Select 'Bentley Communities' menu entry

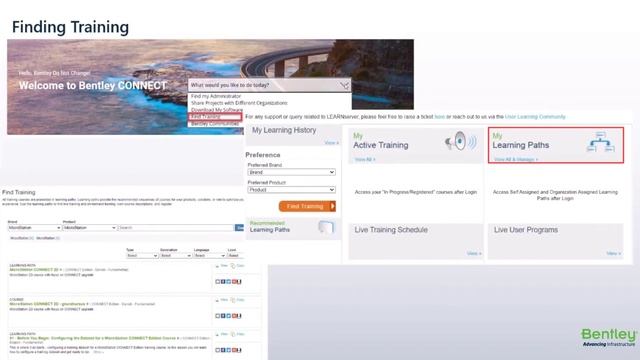tap(215, 124)
